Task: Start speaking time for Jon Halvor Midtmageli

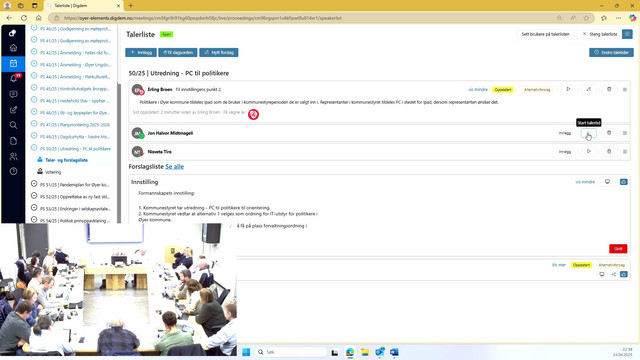Action: pos(589,133)
